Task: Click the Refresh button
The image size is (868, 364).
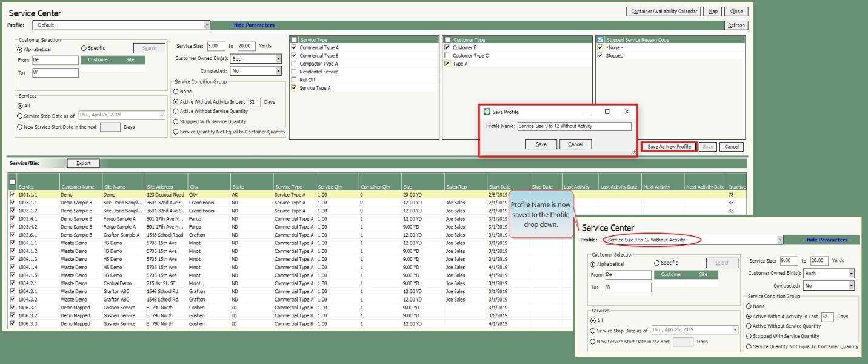Action: click(x=736, y=25)
